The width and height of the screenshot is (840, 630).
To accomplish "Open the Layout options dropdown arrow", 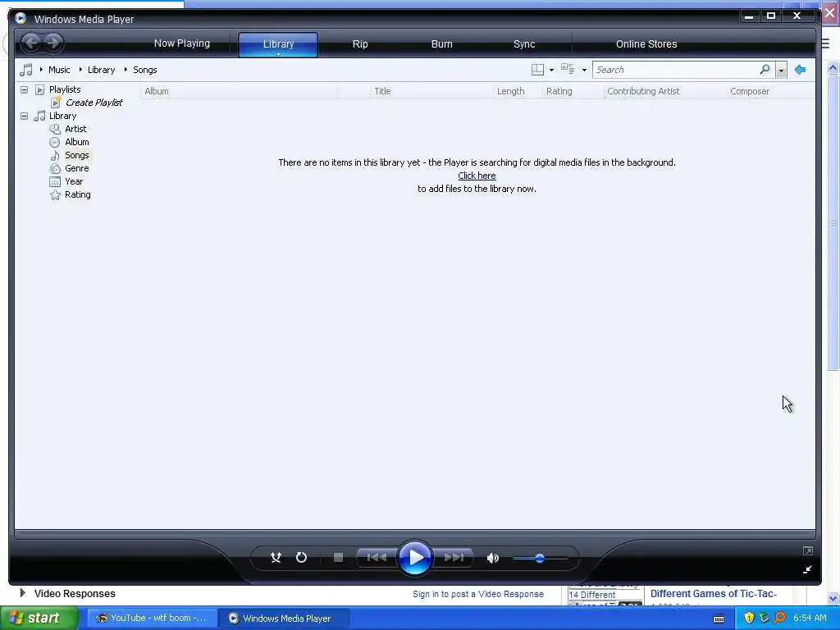I will point(551,71).
